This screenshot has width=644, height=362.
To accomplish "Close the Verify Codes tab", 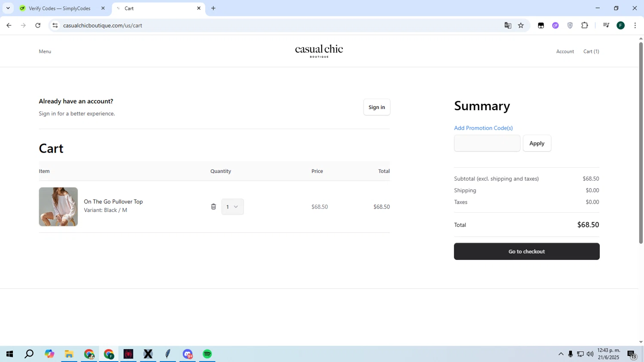I will coord(103,8).
